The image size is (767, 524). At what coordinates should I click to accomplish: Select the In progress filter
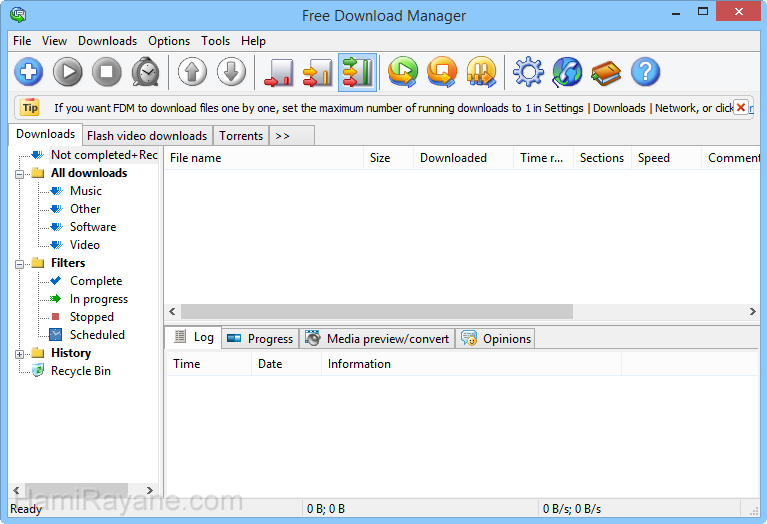(x=99, y=299)
